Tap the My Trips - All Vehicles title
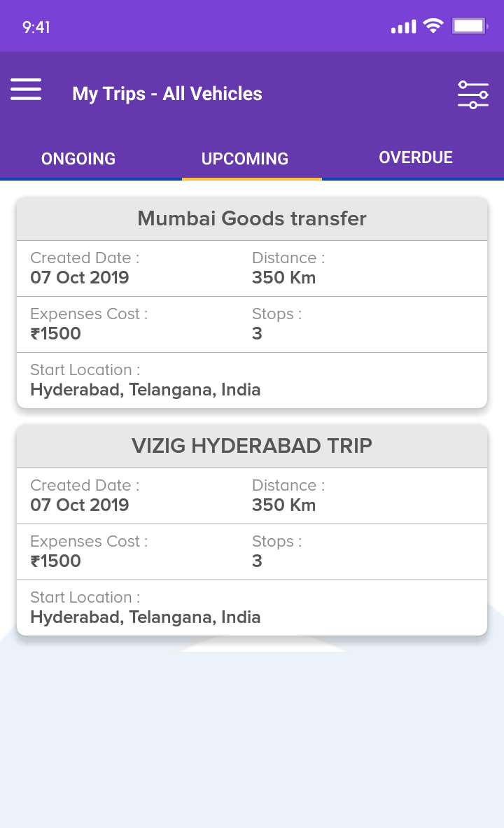 click(167, 94)
